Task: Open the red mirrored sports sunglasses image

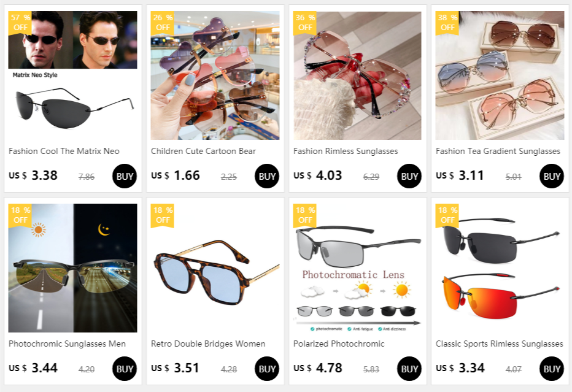Action: click(500, 267)
